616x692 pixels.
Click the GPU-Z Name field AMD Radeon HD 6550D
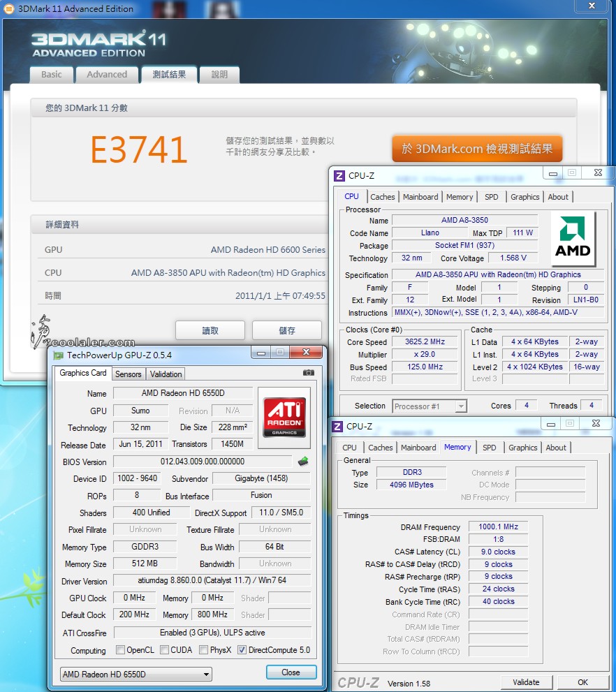(183, 392)
